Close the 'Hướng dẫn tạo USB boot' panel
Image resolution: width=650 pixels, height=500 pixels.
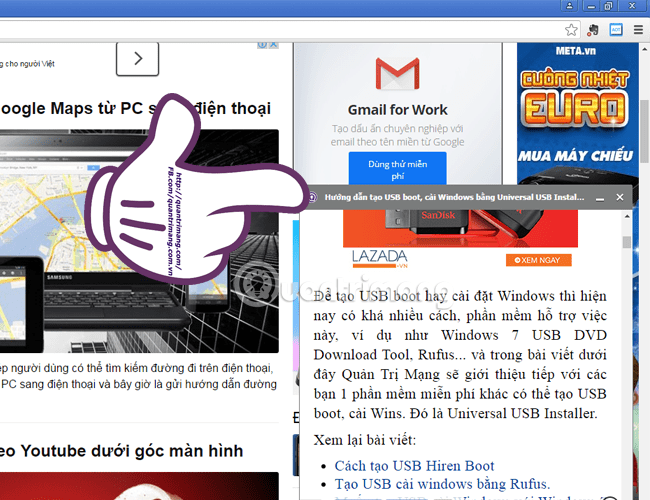click(620, 197)
